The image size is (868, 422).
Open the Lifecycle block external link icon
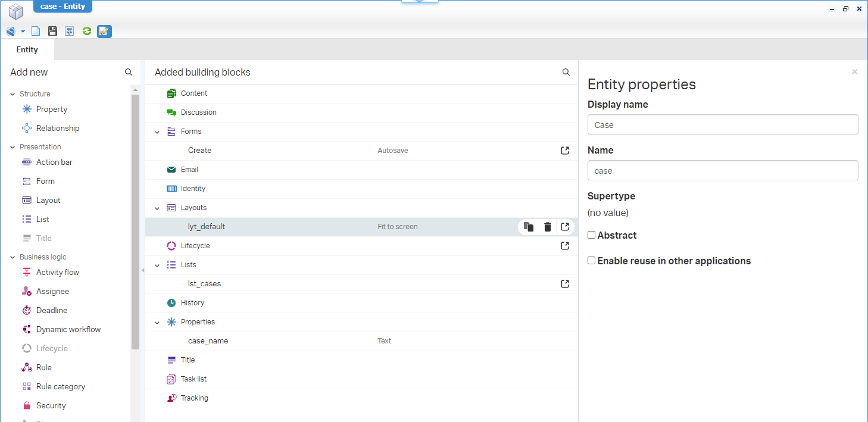tap(565, 246)
